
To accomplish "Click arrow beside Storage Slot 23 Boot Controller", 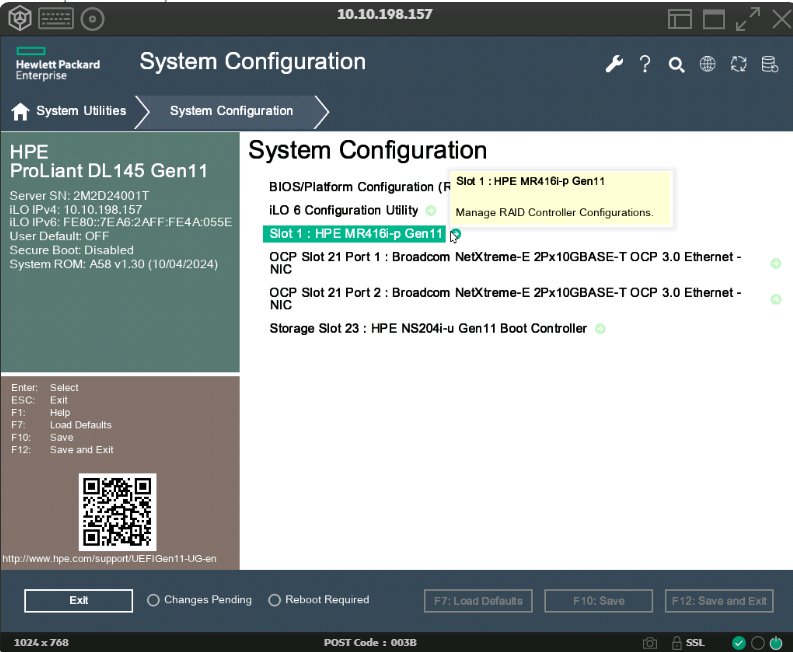I will tap(600, 329).
